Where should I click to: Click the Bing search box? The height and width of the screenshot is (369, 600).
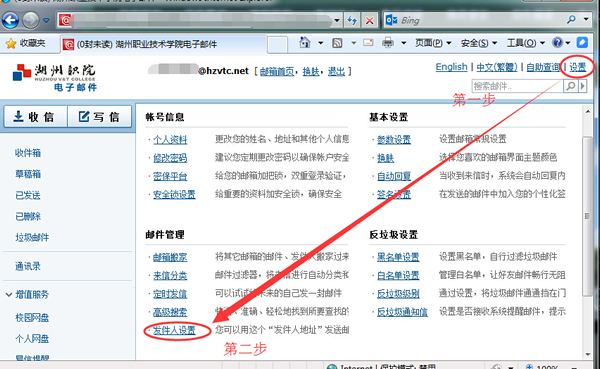(474, 20)
